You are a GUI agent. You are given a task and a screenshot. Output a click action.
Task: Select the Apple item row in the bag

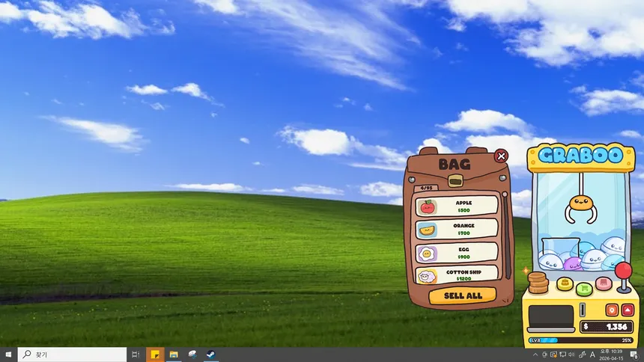[x=456, y=206]
